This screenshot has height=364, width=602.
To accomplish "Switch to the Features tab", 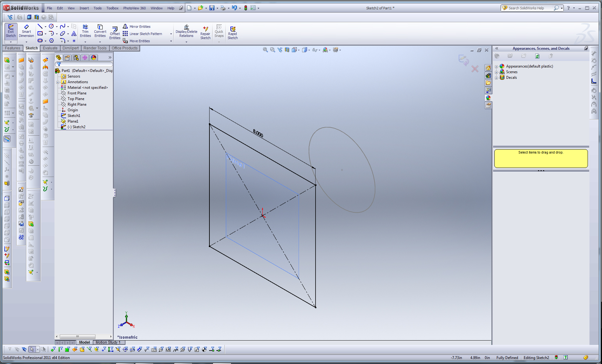I will pyautogui.click(x=13, y=48).
